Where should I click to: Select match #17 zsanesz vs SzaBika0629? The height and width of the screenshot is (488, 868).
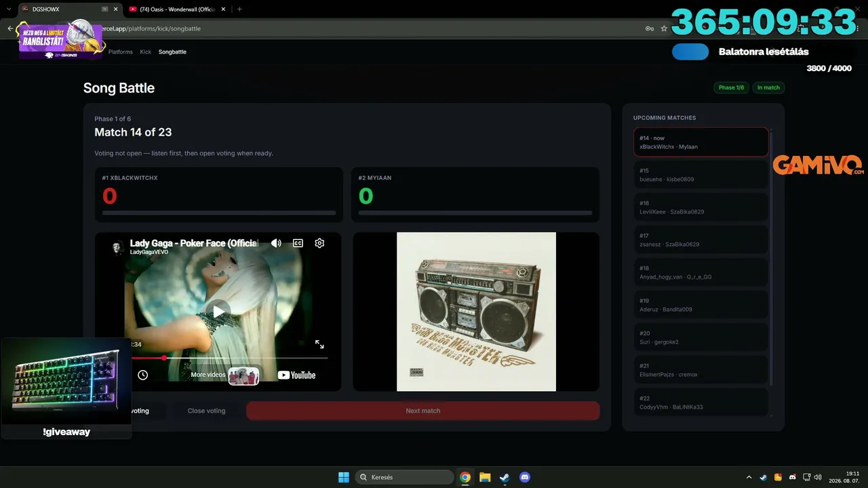pos(701,240)
